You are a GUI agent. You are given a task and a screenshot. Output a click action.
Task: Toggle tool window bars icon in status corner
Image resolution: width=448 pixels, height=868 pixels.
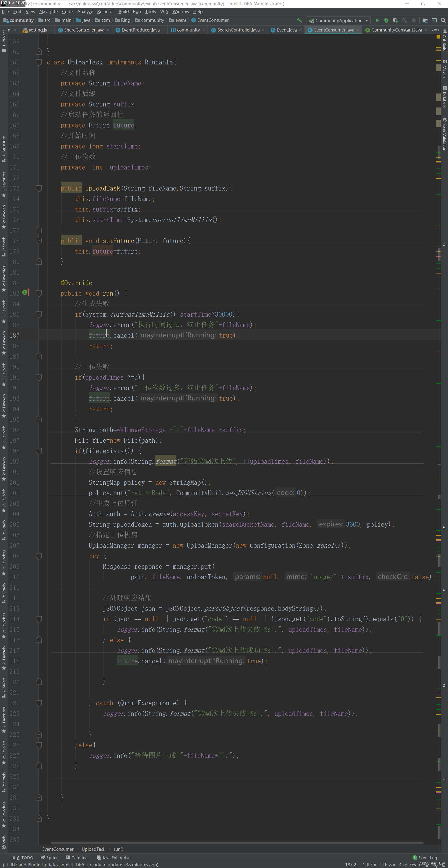5,865
